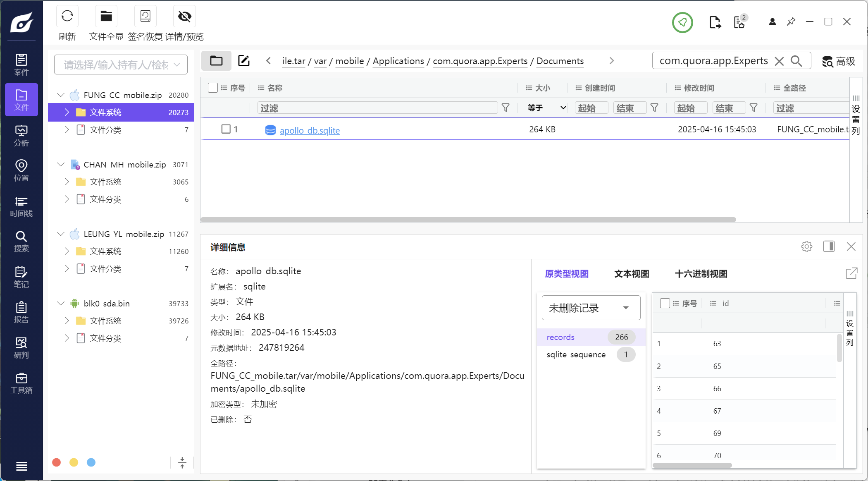
Task: Click the details panel settings gear
Action: 806,247
